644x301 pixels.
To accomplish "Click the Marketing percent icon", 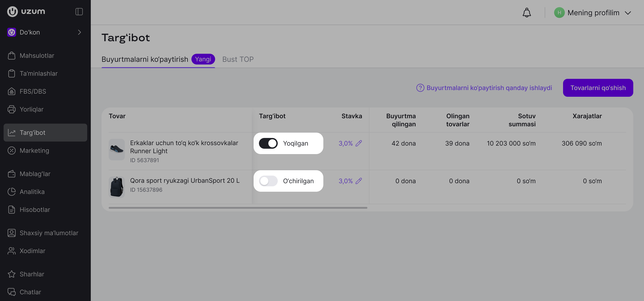I will [x=11, y=150].
